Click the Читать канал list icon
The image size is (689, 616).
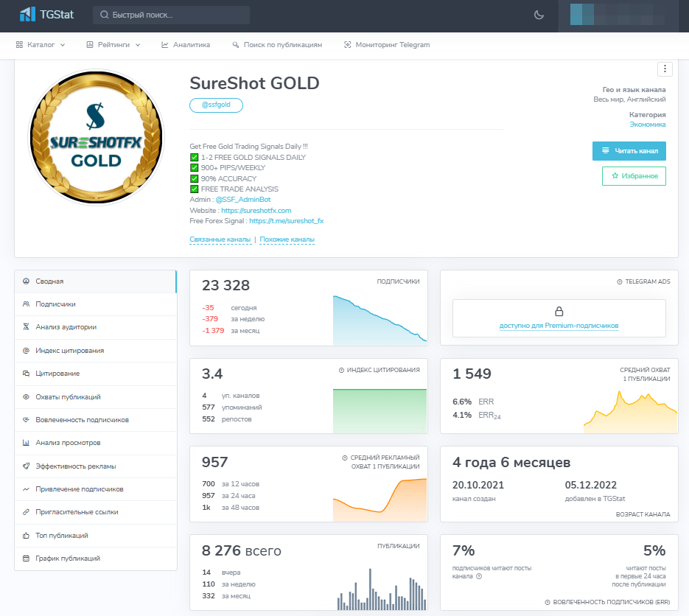(x=605, y=150)
